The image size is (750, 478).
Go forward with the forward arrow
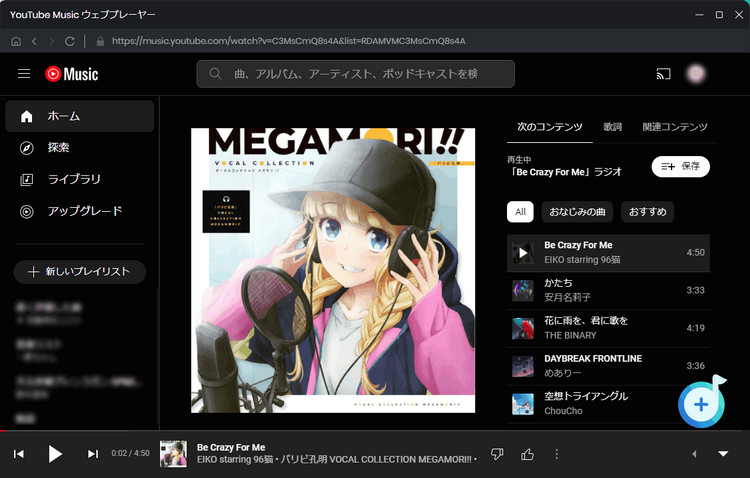coord(52,41)
